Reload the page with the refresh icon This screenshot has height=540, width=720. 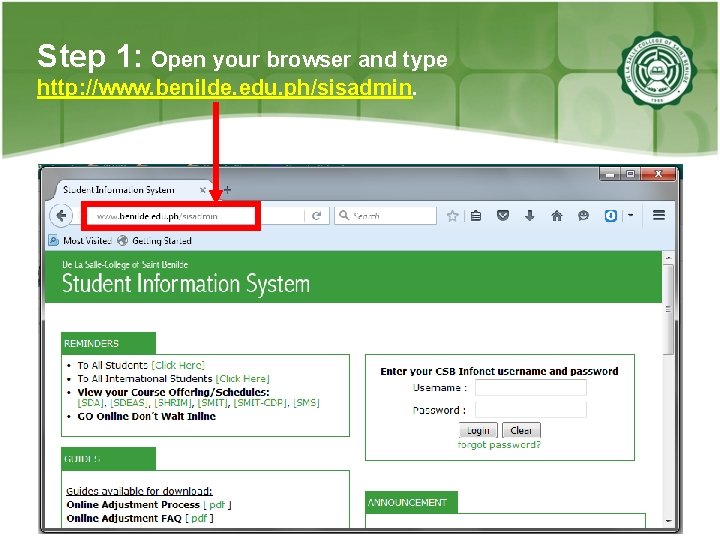click(316, 216)
